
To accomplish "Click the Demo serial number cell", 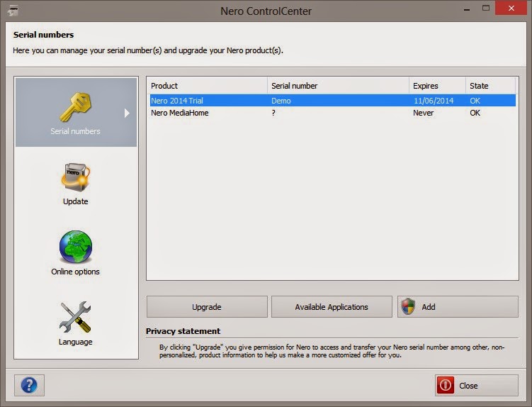I will 281,101.
